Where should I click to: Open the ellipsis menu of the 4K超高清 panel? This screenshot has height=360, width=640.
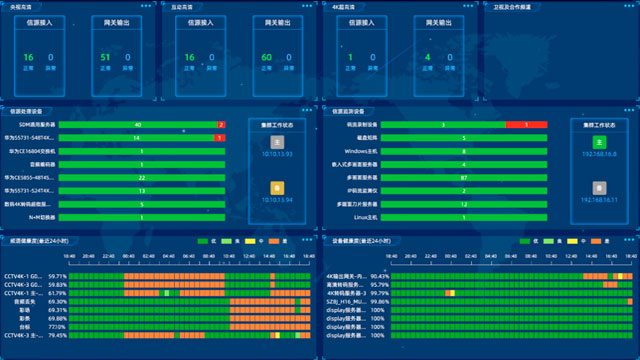pos(468,6)
